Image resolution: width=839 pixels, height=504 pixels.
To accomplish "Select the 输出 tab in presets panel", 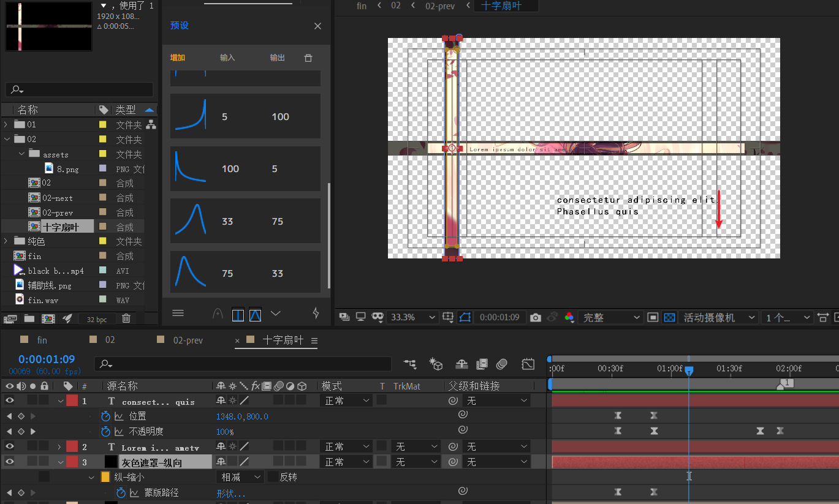I will (x=277, y=58).
